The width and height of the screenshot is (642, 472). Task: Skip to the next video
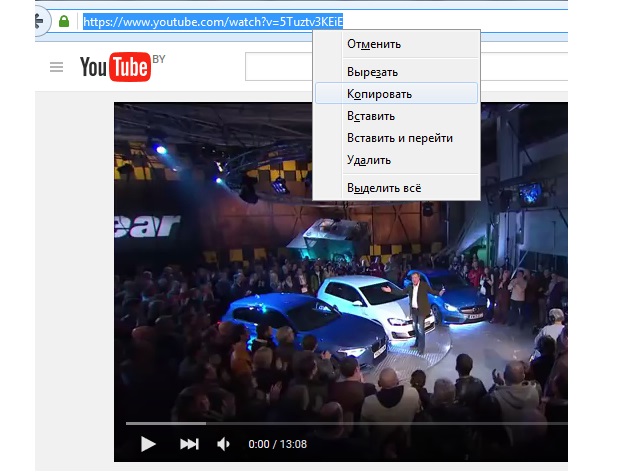190,444
